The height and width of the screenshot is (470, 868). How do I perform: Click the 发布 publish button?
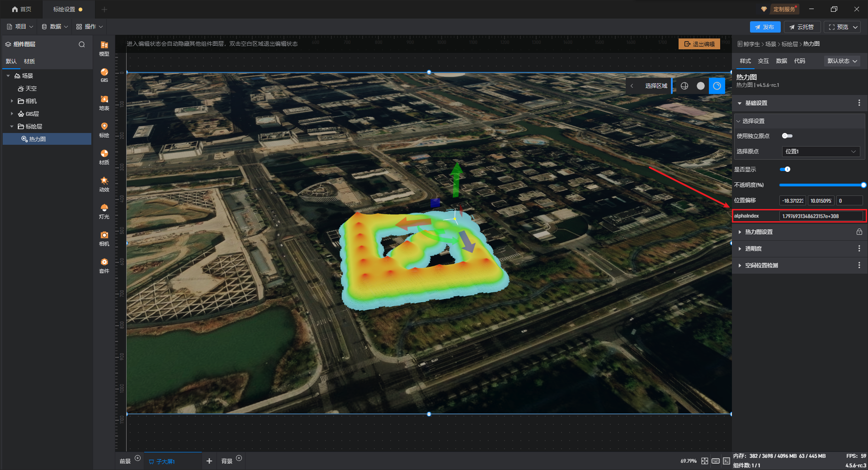pyautogui.click(x=765, y=27)
